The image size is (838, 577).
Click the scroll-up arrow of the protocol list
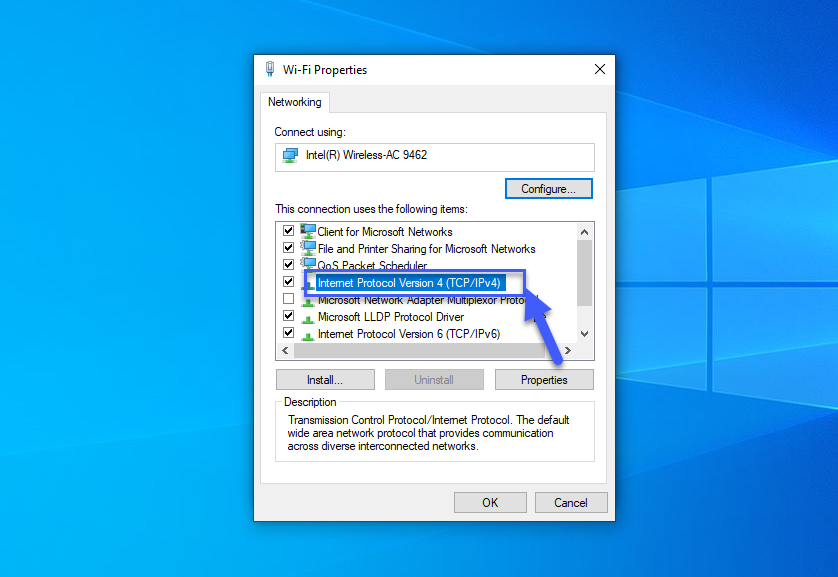pos(584,230)
